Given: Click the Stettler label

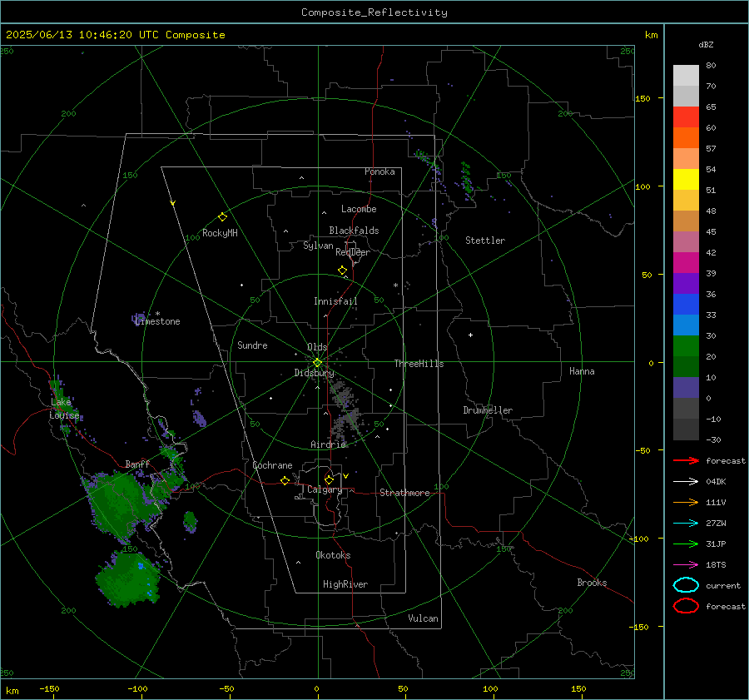Looking at the screenshot, I should point(485,241).
